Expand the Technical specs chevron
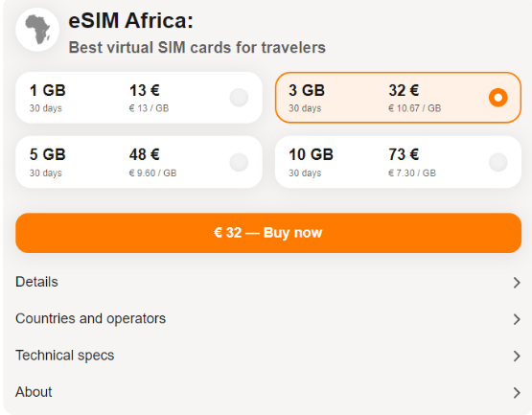The height and width of the screenshot is (415, 532). coord(517,356)
